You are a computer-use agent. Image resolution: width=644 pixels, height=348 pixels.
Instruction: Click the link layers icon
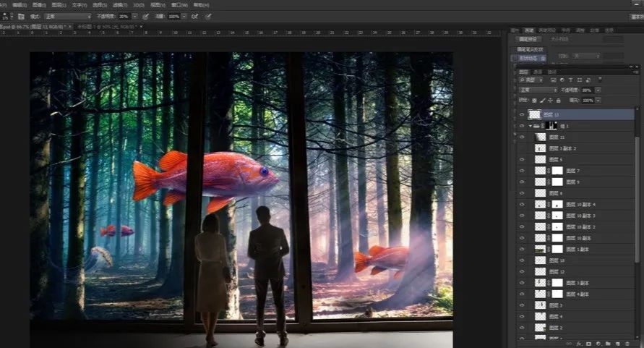(569, 344)
